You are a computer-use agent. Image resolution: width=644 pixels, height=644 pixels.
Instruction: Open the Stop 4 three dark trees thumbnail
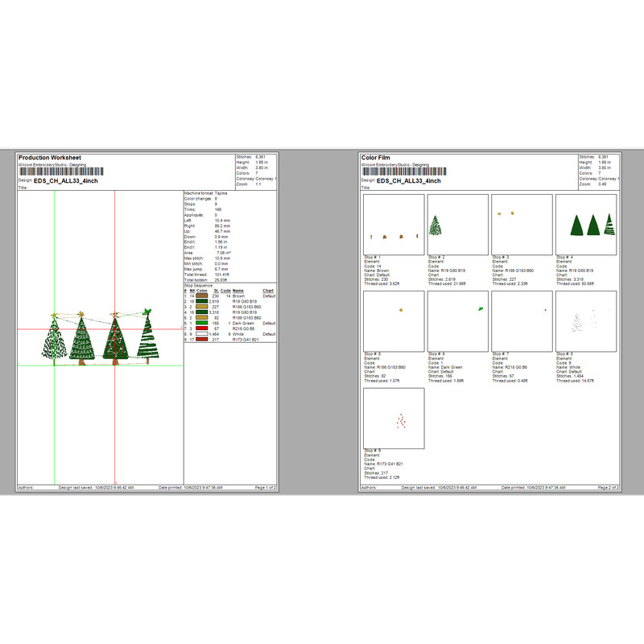(x=585, y=225)
